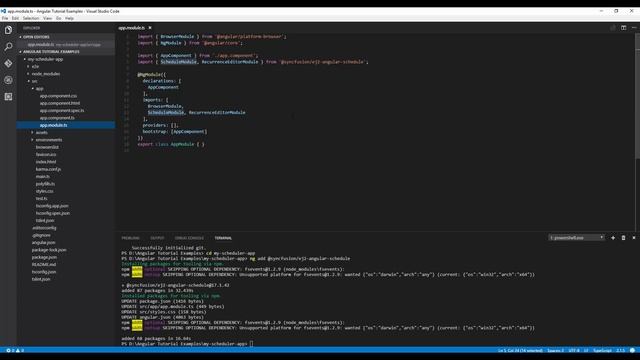Open styles.css in explorer
This screenshot has height=360, width=640.
click(x=44, y=191)
